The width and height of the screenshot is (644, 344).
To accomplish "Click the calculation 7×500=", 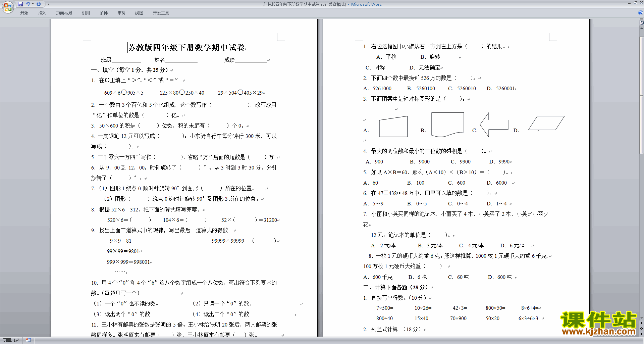I will (385, 308).
